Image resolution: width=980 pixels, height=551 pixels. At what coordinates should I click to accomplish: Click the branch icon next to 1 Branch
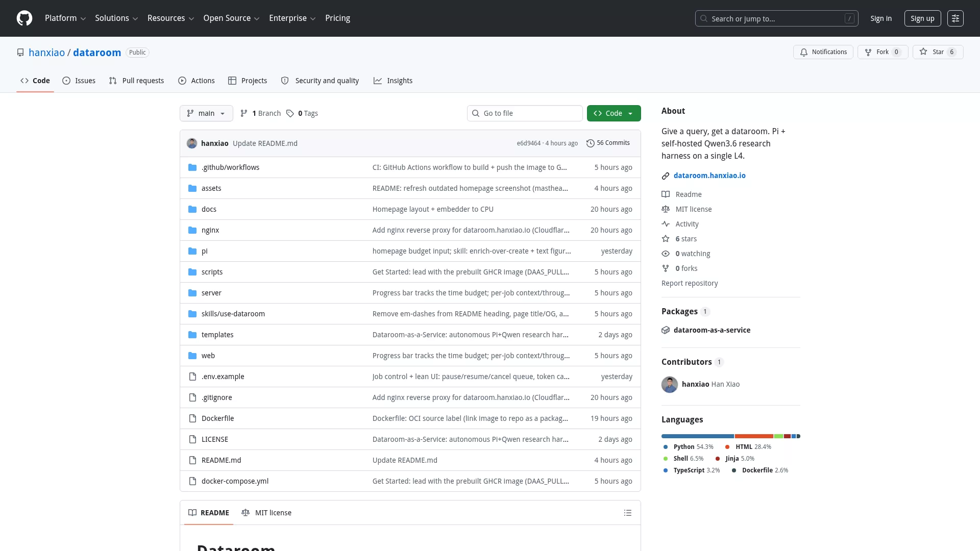point(244,113)
